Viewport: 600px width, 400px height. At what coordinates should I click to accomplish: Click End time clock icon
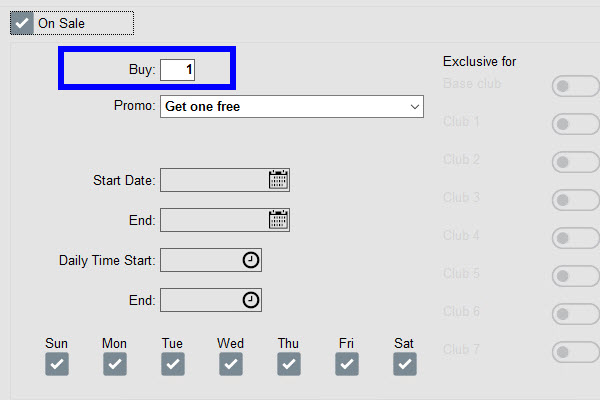coord(250,300)
